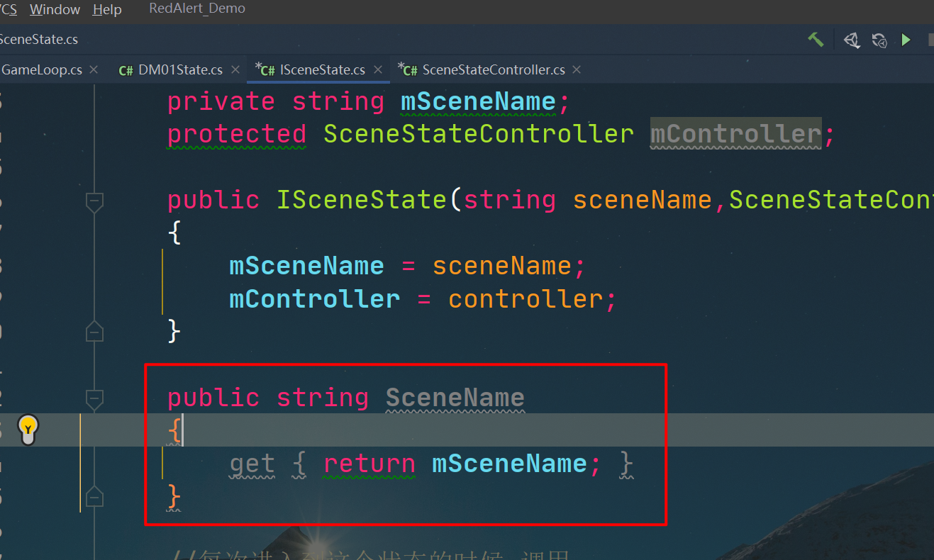Viewport: 934px width, 560px height.
Task: Switch to the GameLoop.cs tab
Action: [42, 69]
